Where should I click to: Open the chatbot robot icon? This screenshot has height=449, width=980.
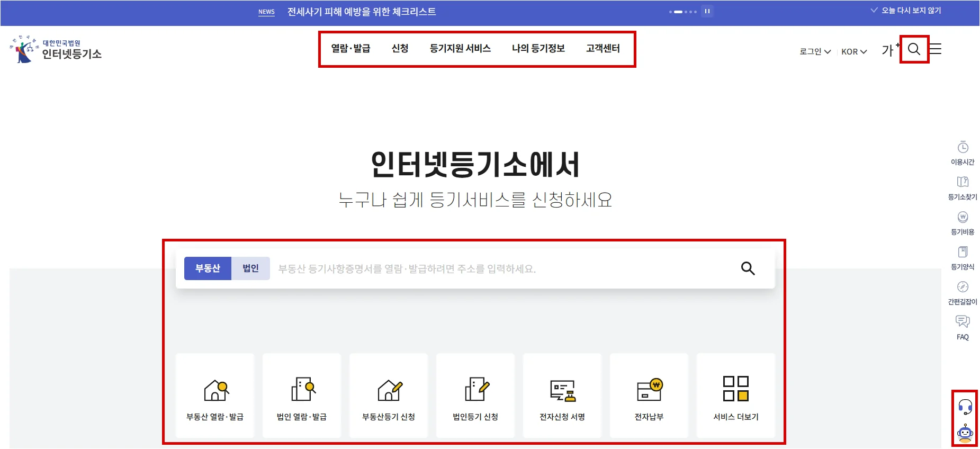click(x=965, y=433)
